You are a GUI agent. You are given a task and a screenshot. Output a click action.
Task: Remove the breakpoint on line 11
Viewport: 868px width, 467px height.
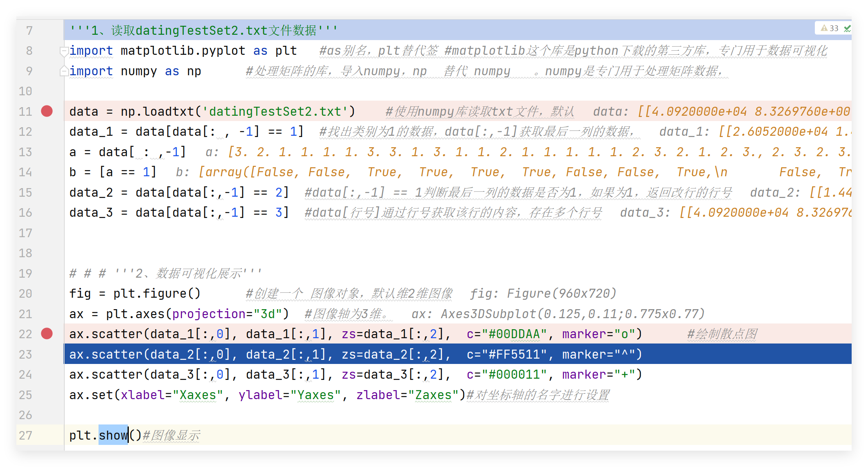click(47, 111)
